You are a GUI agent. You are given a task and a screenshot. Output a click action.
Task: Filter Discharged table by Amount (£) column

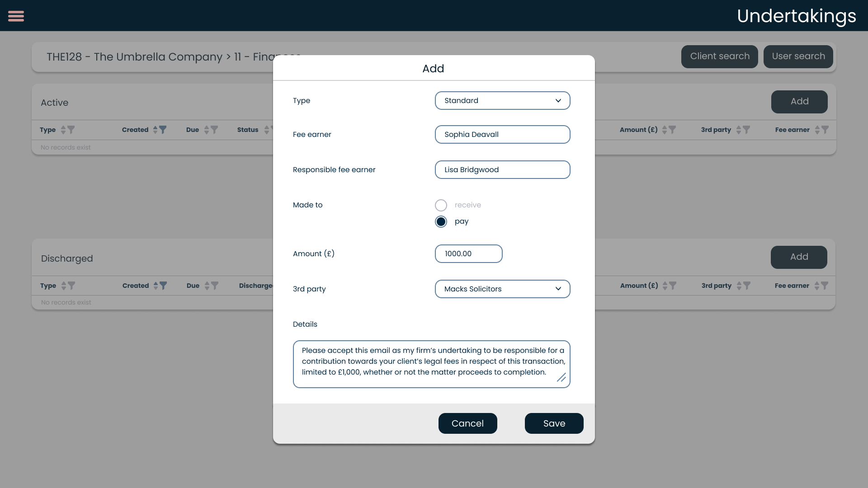[x=673, y=286]
